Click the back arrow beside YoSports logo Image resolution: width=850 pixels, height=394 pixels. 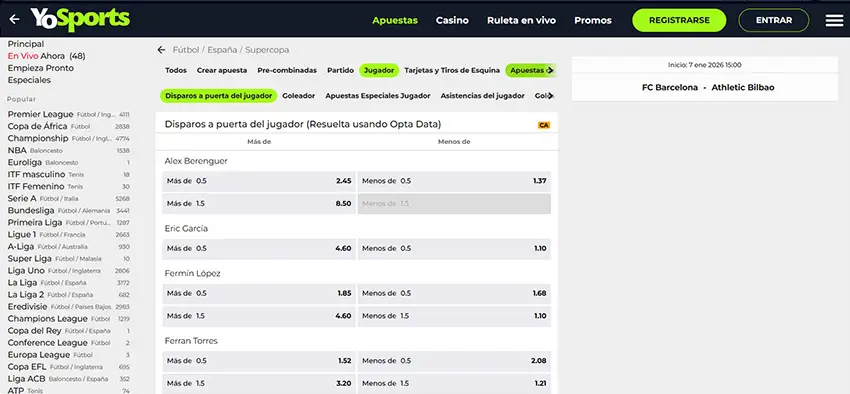pos(14,20)
